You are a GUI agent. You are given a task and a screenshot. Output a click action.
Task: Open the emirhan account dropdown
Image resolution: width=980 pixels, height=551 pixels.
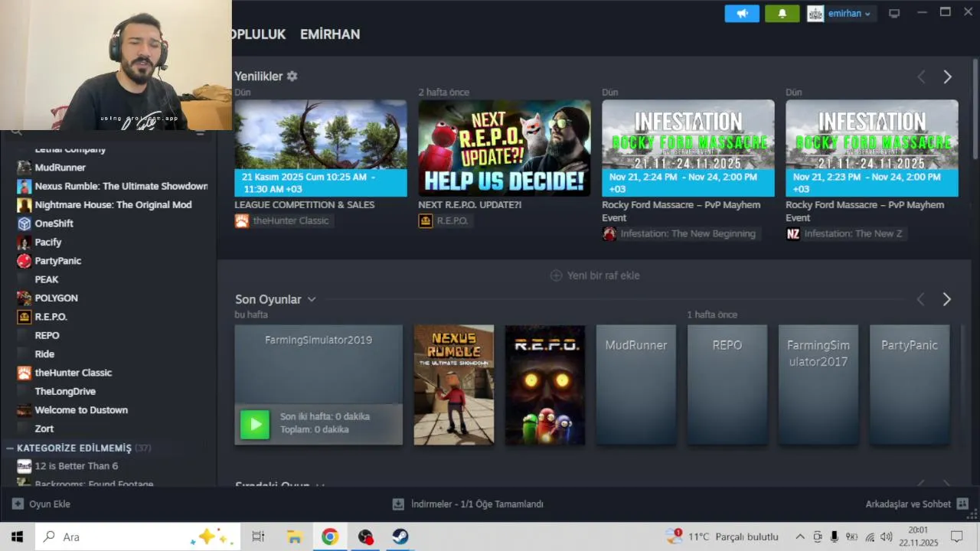(x=840, y=14)
